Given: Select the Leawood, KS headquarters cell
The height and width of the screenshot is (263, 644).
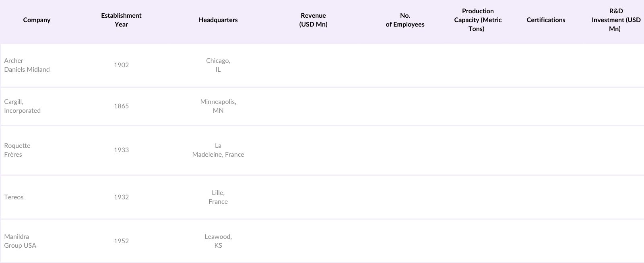Looking at the screenshot, I should click(x=218, y=241).
